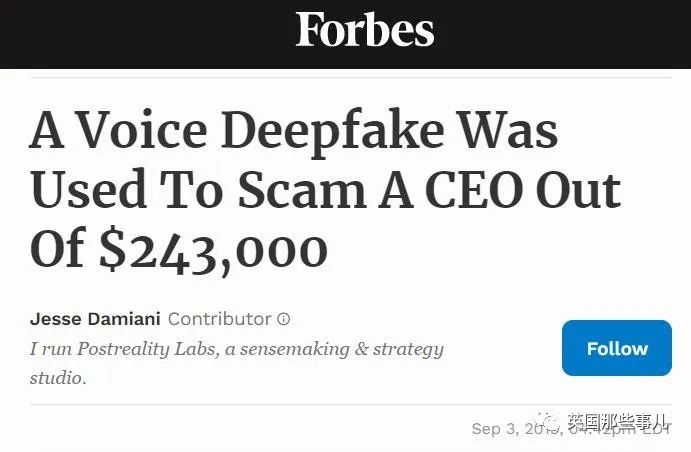Click the word 'studio.' in bio
Image resolution: width=691 pixels, height=452 pixels.
coord(58,378)
